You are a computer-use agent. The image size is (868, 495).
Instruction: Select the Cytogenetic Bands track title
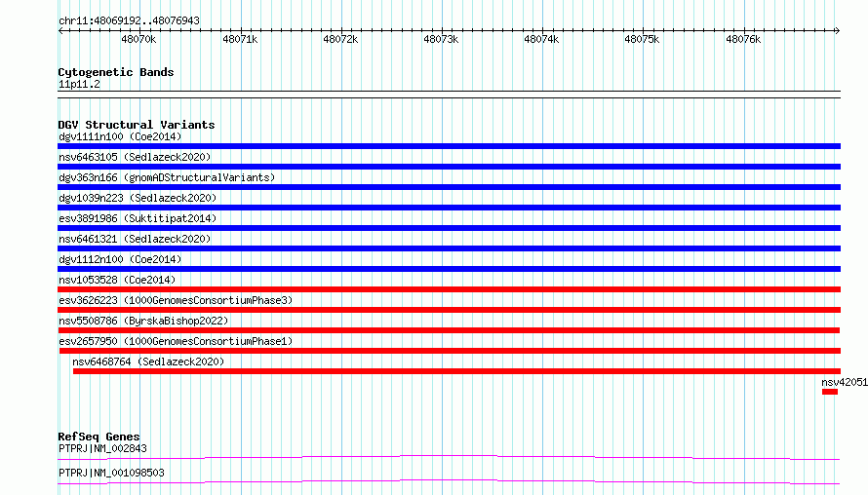point(116,72)
